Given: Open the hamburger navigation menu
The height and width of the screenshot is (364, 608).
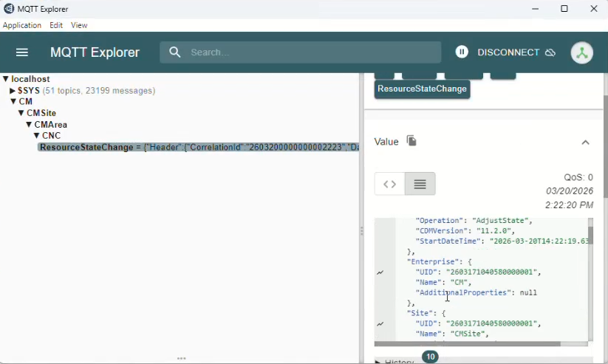Looking at the screenshot, I should point(22,52).
